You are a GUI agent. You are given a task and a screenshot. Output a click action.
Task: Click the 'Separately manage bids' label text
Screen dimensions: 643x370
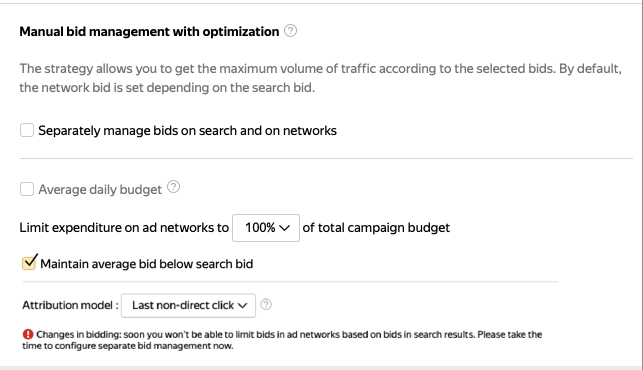187,130
